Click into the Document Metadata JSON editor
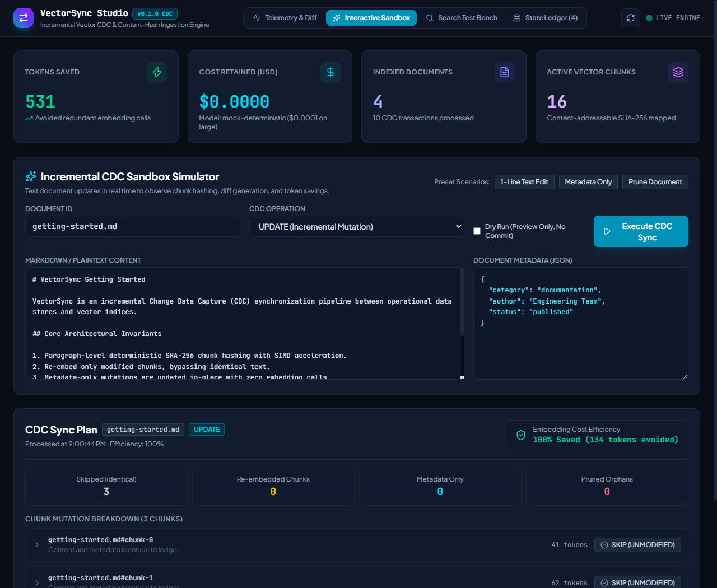717x588 pixels. pyautogui.click(x=581, y=323)
